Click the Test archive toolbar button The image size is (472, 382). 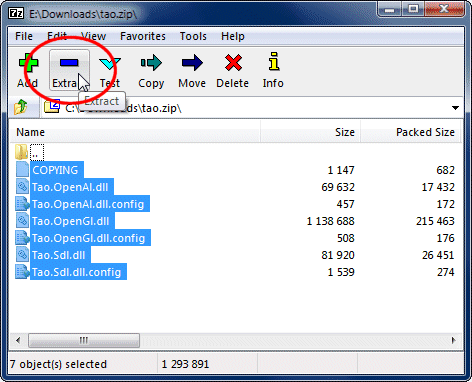point(110,70)
